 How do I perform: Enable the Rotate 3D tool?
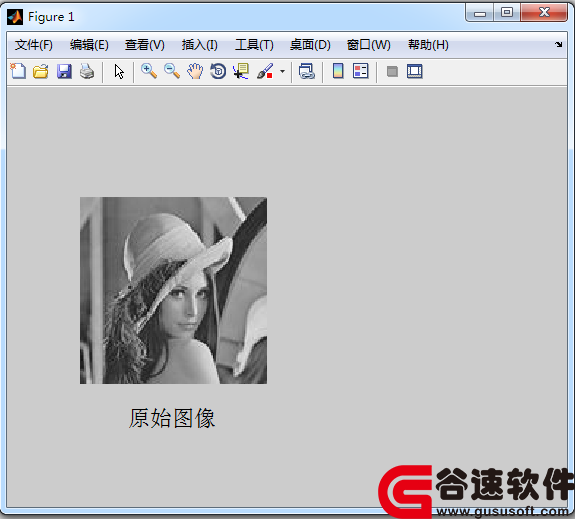pos(218,71)
